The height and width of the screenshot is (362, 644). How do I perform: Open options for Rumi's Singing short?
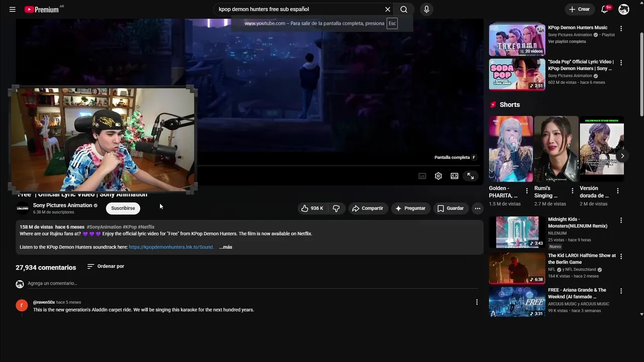click(x=573, y=191)
